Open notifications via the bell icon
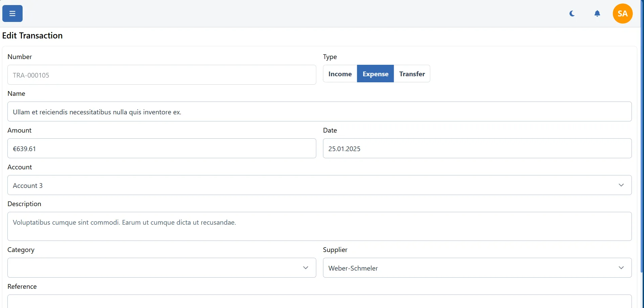The image size is (644, 308). tap(597, 13)
